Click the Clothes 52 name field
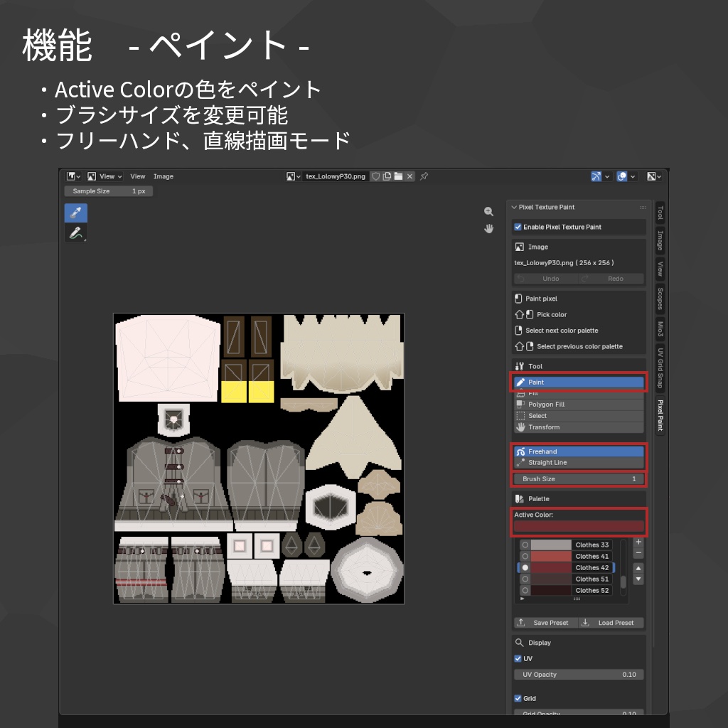This screenshot has width=728, height=728. tap(592, 591)
